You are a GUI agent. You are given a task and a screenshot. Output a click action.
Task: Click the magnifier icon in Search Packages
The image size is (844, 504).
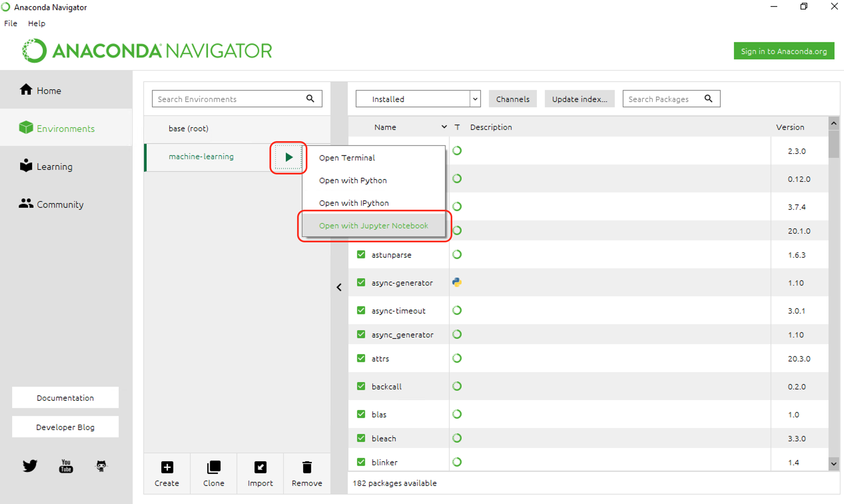pyautogui.click(x=708, y=99)
